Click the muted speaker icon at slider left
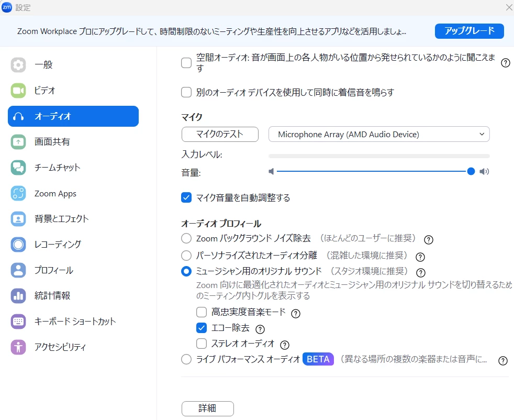 click(x=271, y=171)
